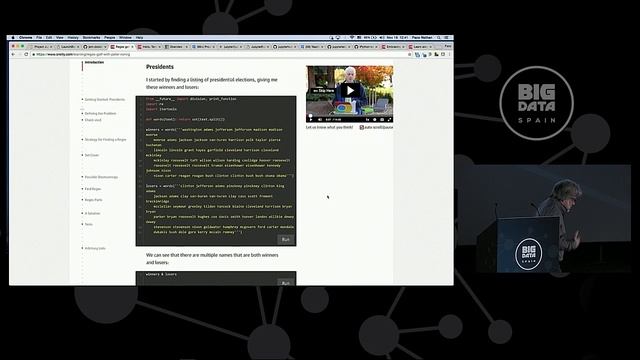The height and width of the screenshot is (360, 640).
Task: Open the Help menu
Action: click(139, 38)
